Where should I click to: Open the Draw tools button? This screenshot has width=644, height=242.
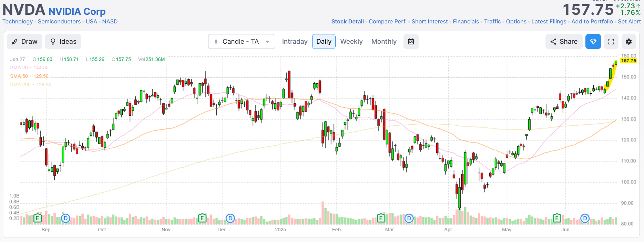point(24,42)
